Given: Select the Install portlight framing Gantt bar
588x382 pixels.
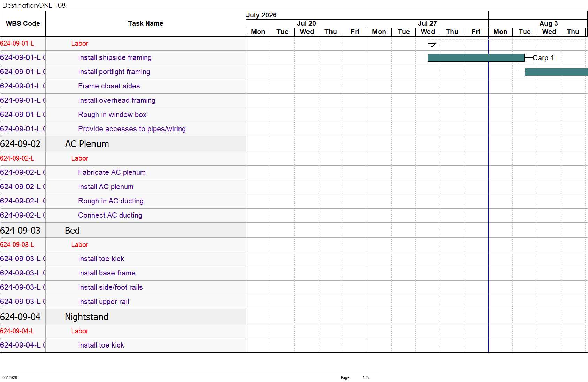Looking at the screenshot, I should coord(556,72).
